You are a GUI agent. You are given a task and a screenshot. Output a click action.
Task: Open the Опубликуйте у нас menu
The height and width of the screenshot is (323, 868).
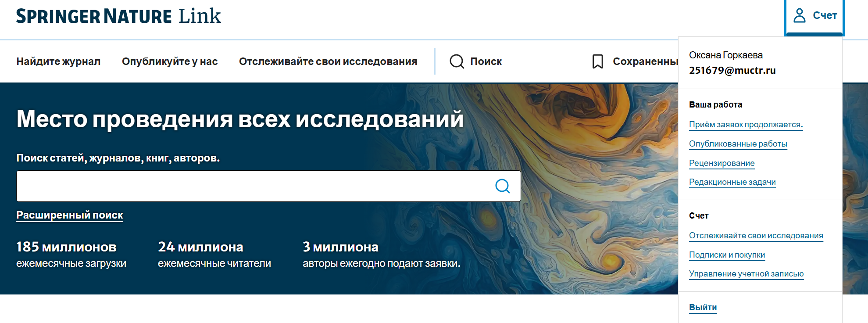coord(170,61)
